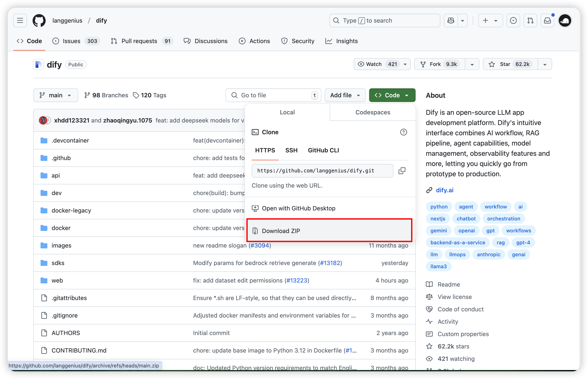Screen dimensions: 588x379
Task: Select the Codespaces tab
Action: point(373,112)
